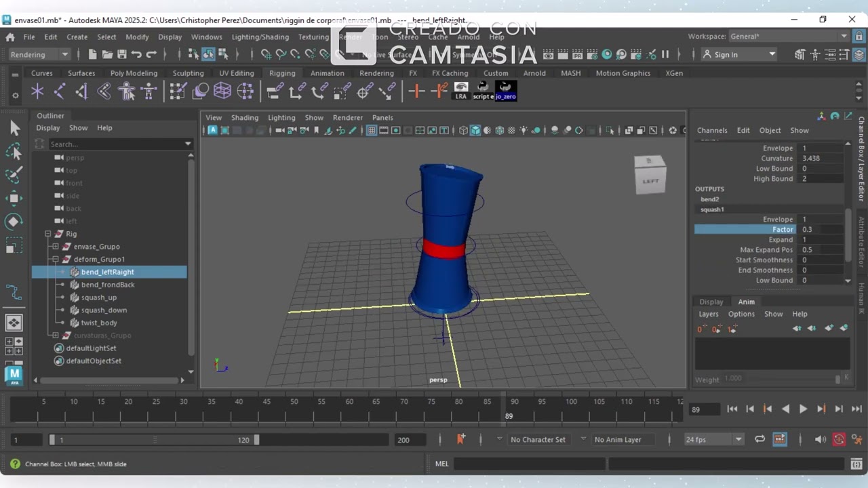Add a bookmark with the timeline bookmark icon
Screen dimensions: 868x488
pyautogui.click(x=461, y=439)
